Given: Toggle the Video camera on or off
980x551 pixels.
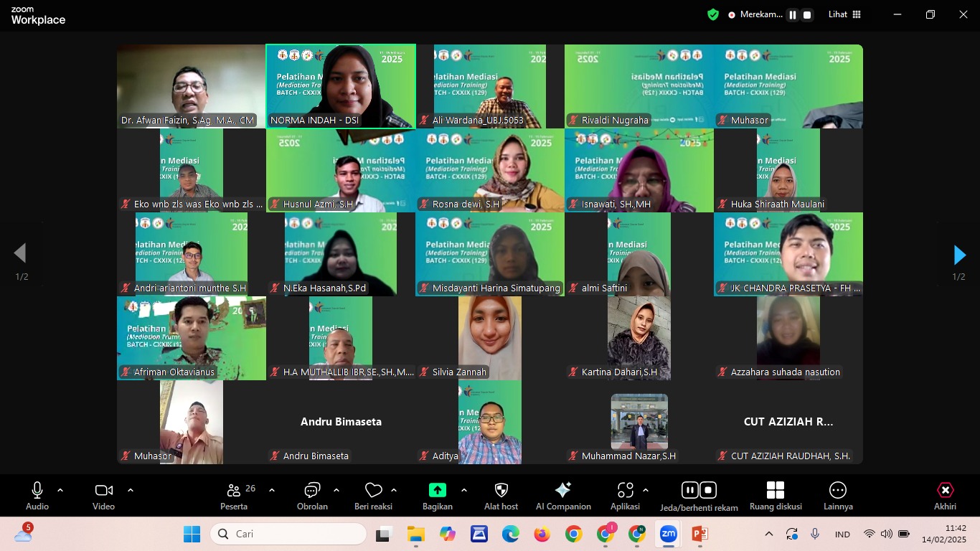Looking at the screenshot, I should pyautogui.click(x=103, y=490).
